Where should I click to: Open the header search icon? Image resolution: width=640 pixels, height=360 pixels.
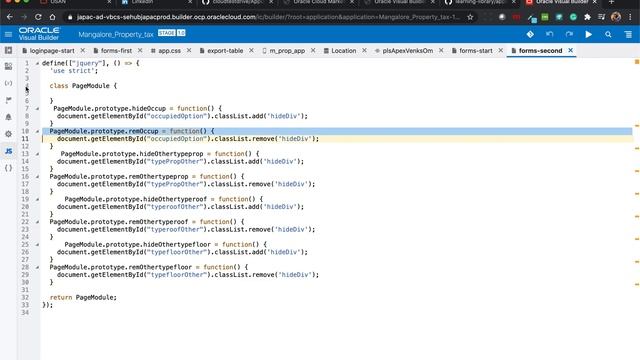(608, 34)
